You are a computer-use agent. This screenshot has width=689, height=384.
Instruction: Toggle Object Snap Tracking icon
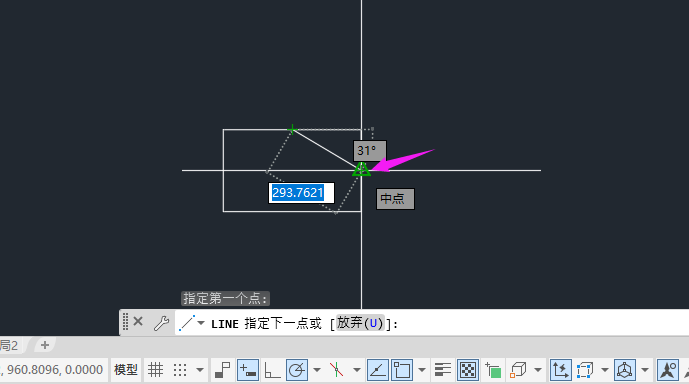pyautogui.click(x=377, y=370)
